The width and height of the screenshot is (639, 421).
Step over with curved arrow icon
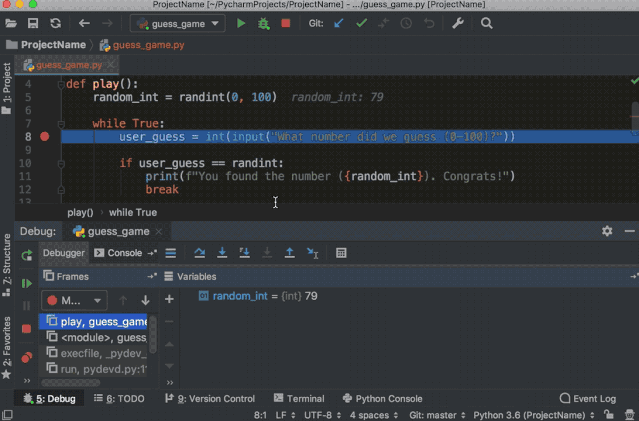[x=200, y=253]
